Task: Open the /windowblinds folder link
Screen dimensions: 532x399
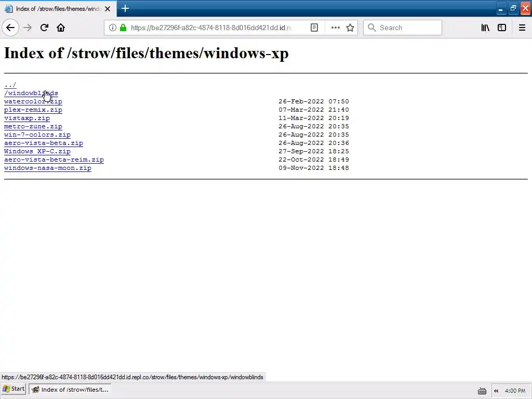Action: [x=31, y=93]
